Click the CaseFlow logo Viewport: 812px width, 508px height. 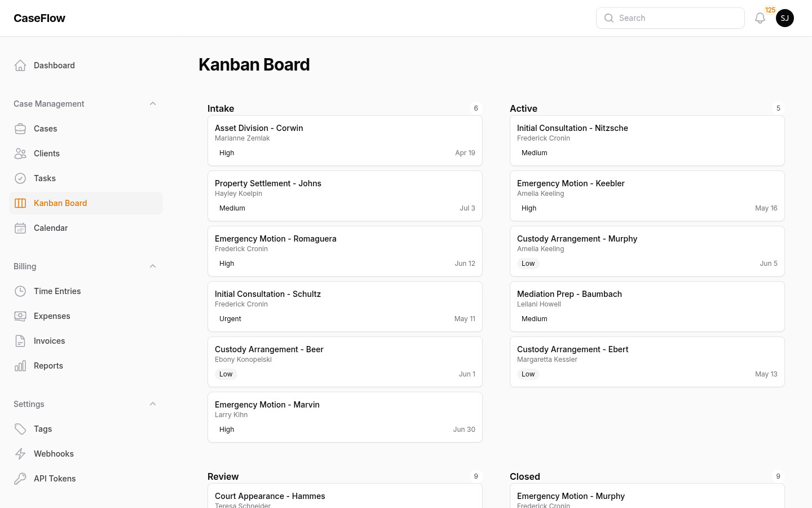[39, 18]
